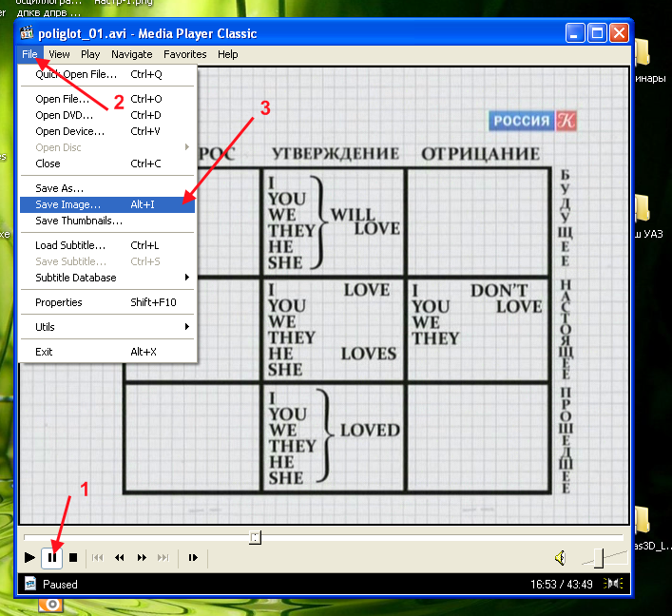Open the Favorites menu
Screen dimensions: 672x616
pos(185,54)
